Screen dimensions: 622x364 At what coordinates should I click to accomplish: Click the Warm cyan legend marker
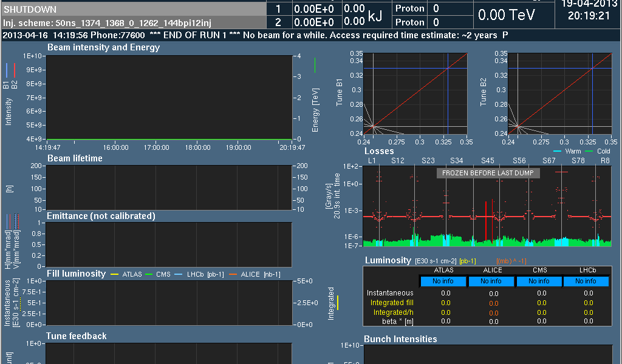click(558, 151)
